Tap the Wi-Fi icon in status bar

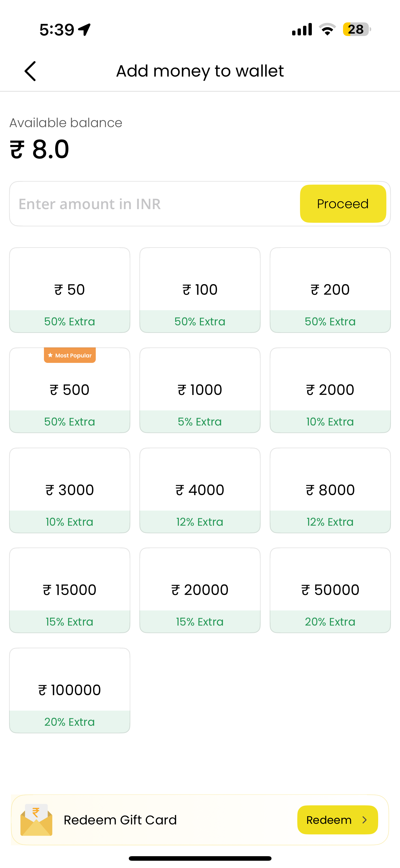pos(328,29)
